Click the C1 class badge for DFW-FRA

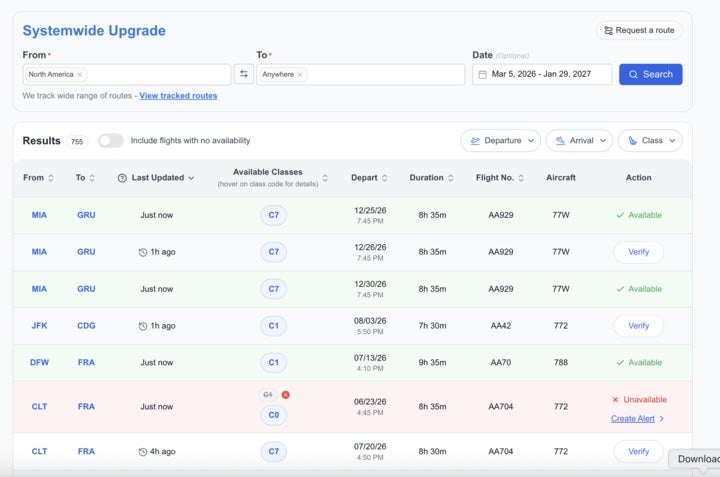click(x=273, y=362)
